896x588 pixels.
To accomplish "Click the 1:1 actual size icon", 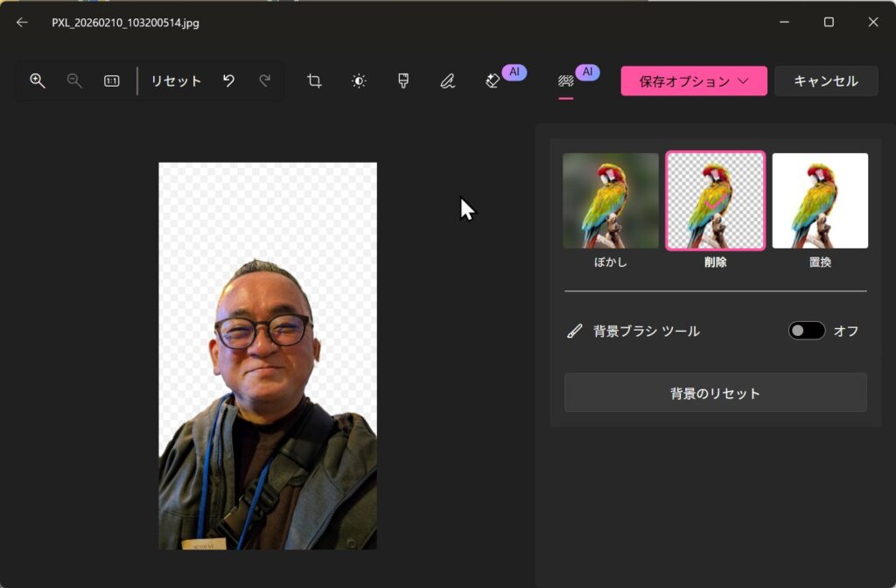I will (x=112, y=80).
